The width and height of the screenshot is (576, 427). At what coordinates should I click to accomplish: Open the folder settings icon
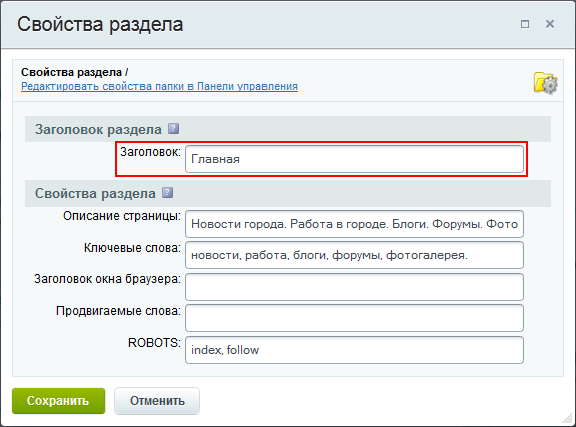pyautogui.click(x=546, y=83)
